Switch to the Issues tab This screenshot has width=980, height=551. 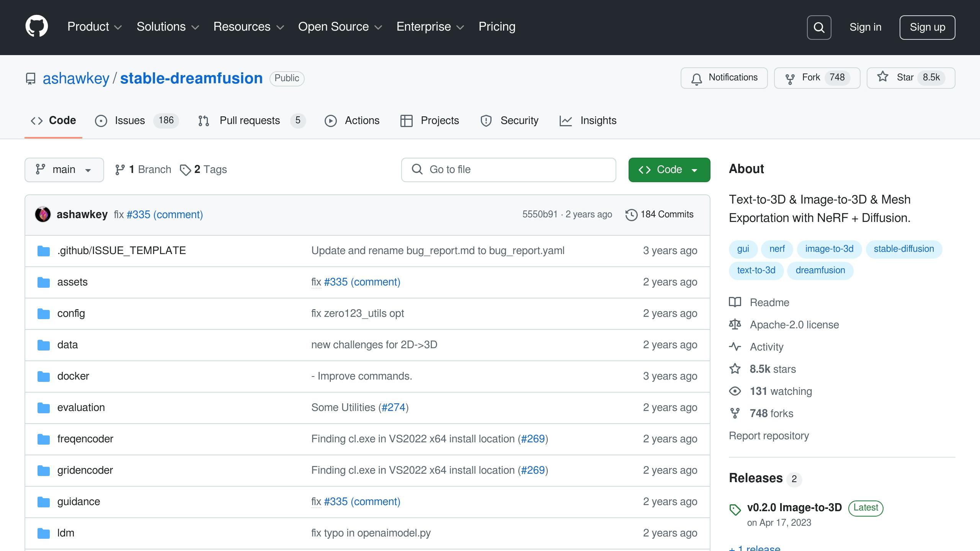click(137, 121)
